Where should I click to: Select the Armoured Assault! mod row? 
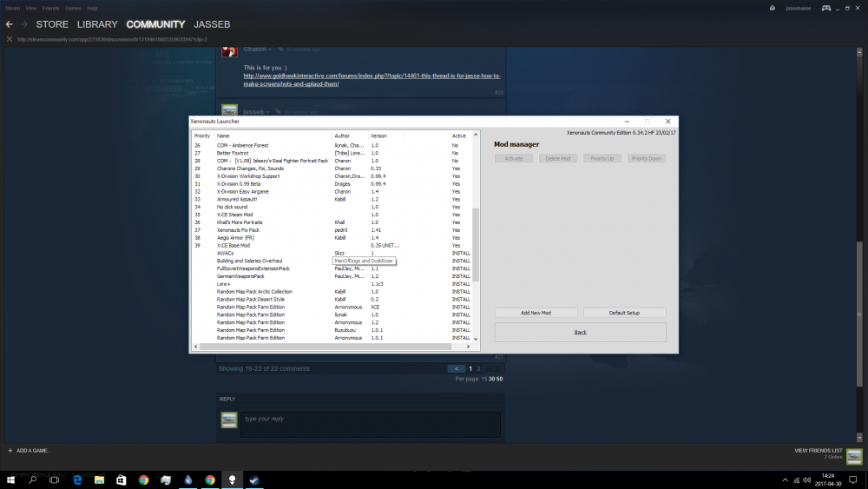click(332, 200)
